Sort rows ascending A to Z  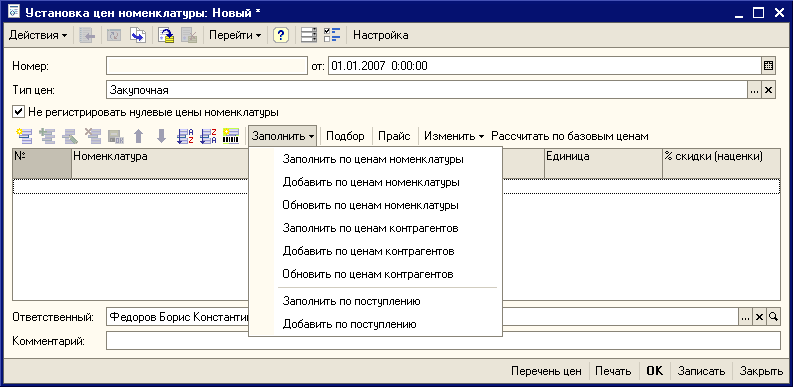185,136
